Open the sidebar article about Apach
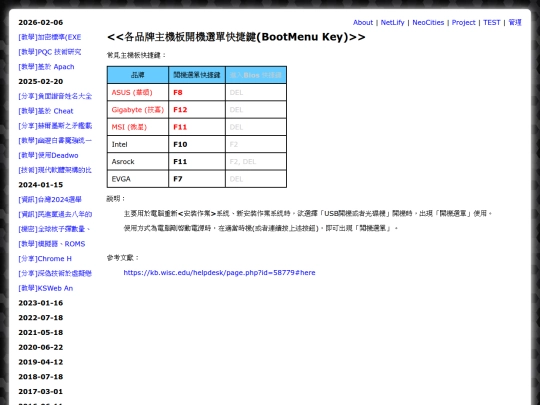Image resolution: width=540 pixels, height=405 pixels. click(46, 67)
